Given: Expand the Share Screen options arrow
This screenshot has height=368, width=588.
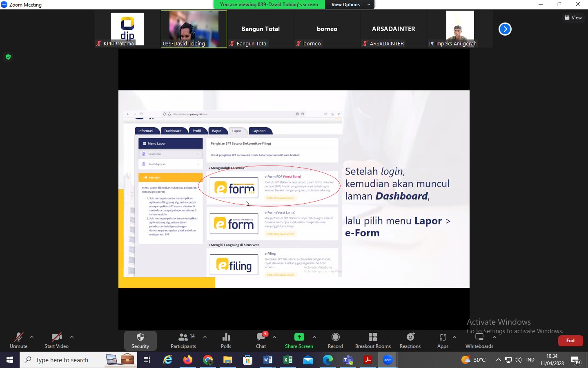Looking at the screenshot, I should (x=314, y=337).
